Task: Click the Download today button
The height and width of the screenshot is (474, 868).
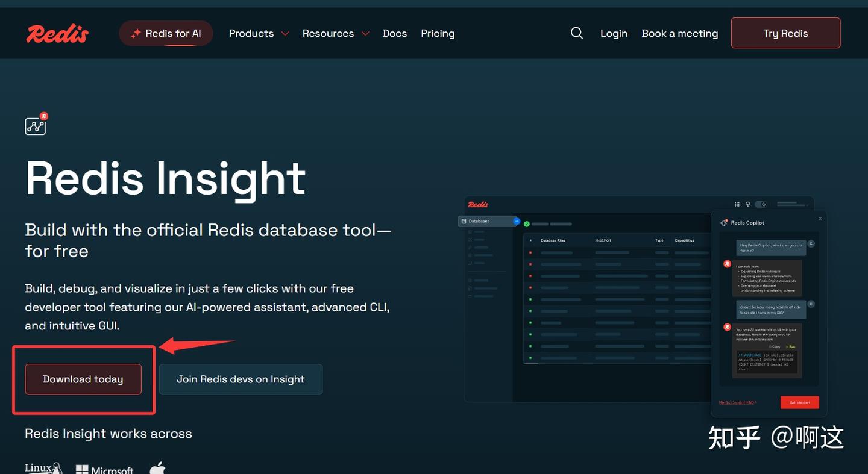Action: [83, 379]
